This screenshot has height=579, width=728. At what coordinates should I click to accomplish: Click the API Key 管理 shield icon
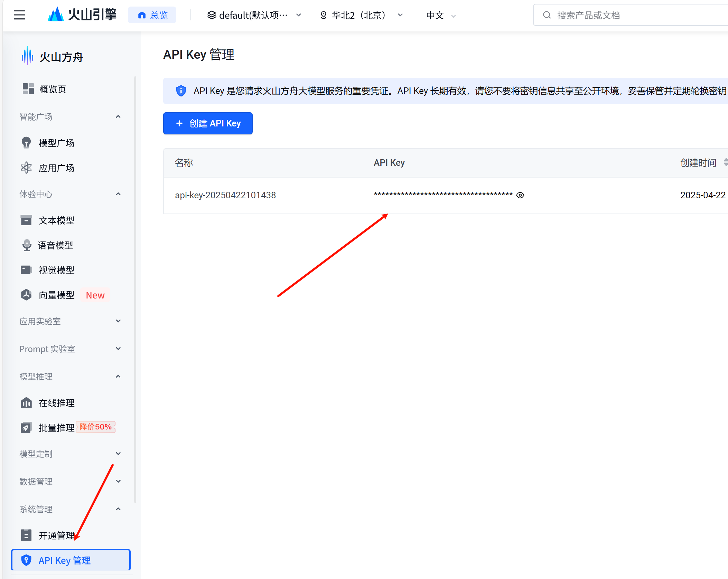26,560
